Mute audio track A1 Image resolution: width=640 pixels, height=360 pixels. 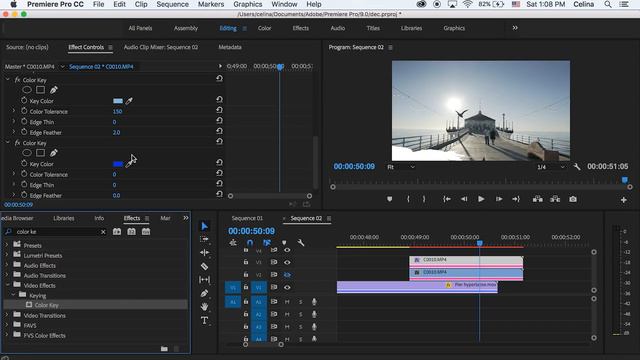pos(287,302)
